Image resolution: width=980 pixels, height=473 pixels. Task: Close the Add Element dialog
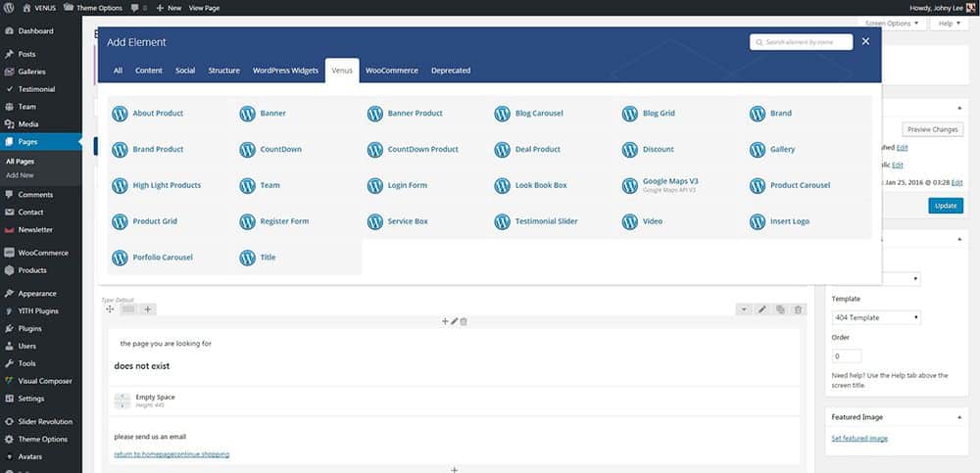pyautogui.click(x=865, y=41)
